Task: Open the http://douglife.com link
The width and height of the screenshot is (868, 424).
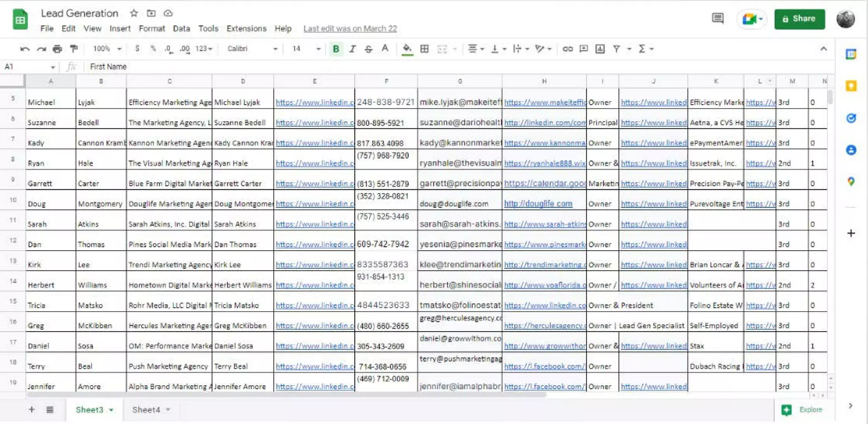Action: [538, 204]
